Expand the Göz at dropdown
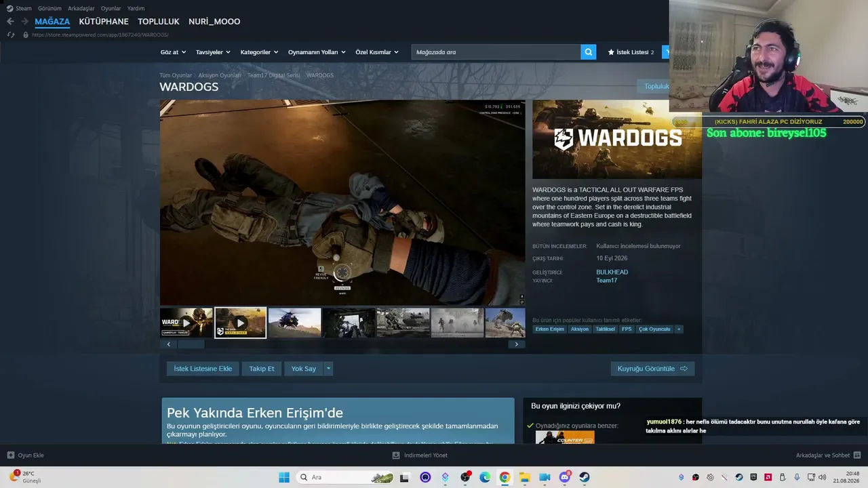The height and width of the screenshot is (488, 868). 173,52
